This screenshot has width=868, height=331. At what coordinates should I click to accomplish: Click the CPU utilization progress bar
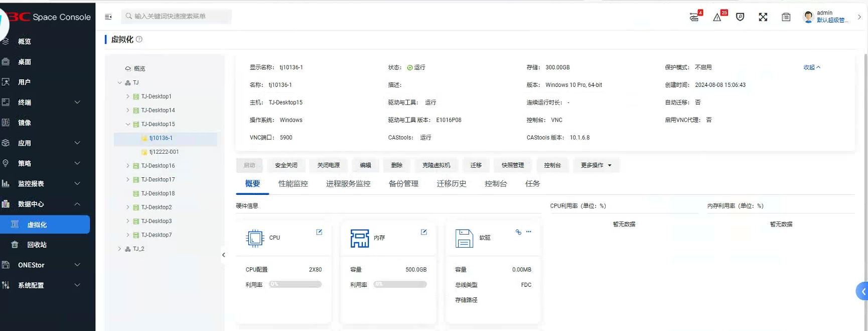click(x=295, y=284)
